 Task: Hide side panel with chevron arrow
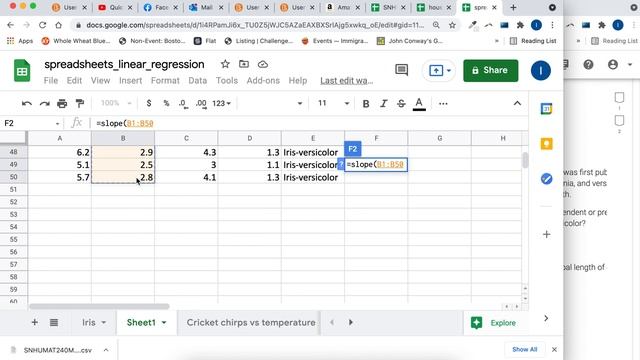546,318
